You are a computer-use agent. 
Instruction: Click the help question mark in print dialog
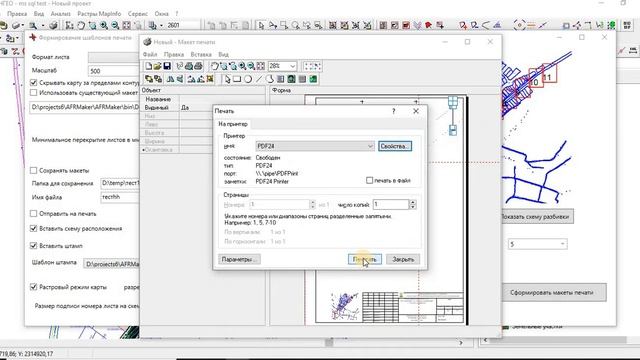point(393,111)
